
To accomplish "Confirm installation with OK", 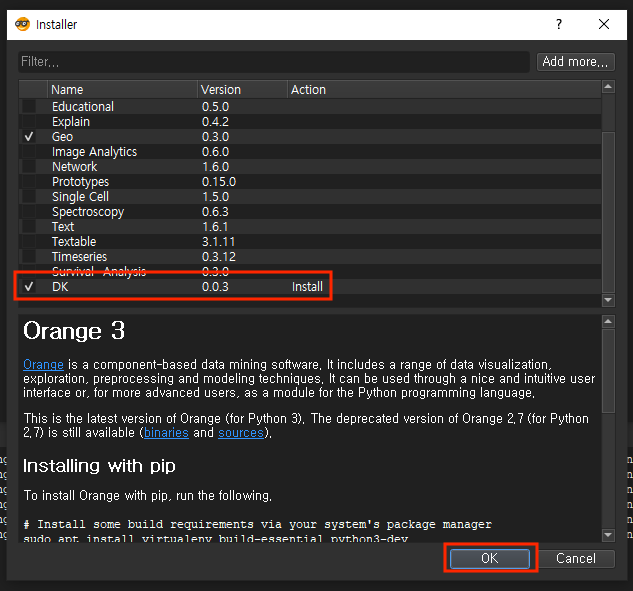I will [490, 558].
